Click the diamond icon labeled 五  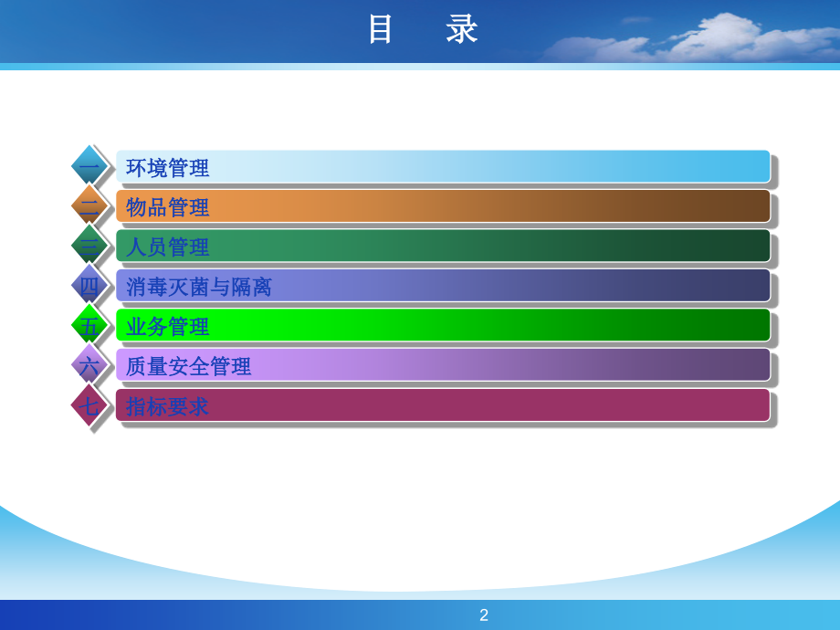pyautogui.click(x=89, y=323)
